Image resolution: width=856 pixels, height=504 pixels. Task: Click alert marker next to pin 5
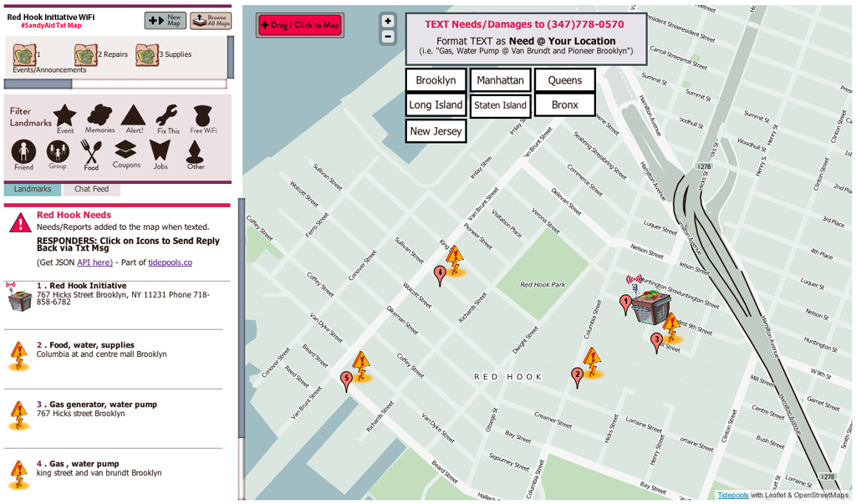coord(361,366)
